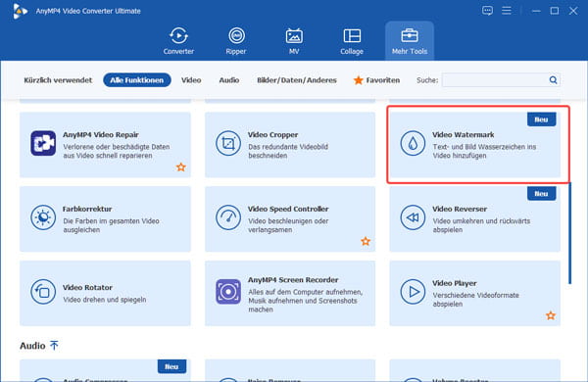Image resolution: width=588 pixels, height=382 pixels.
Task: Filter tools by Video category
Action: pos(191,80)
